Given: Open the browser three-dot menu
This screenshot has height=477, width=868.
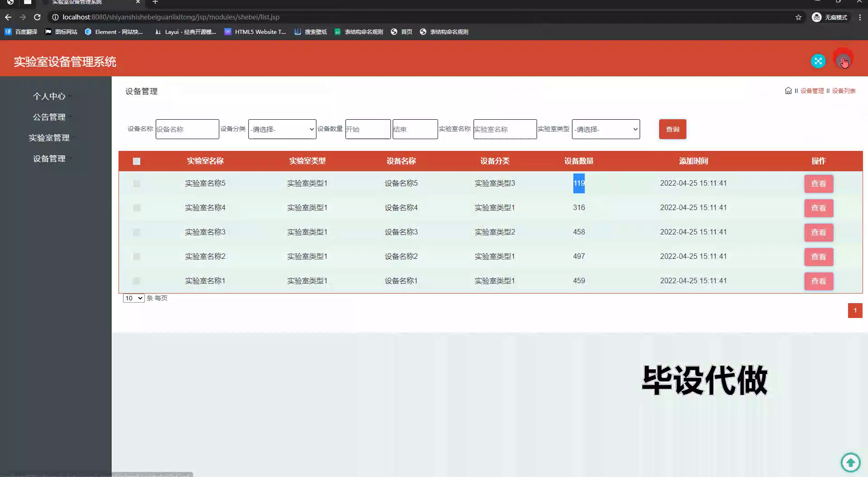Looking at the screenshot, I should click(860, 17).
